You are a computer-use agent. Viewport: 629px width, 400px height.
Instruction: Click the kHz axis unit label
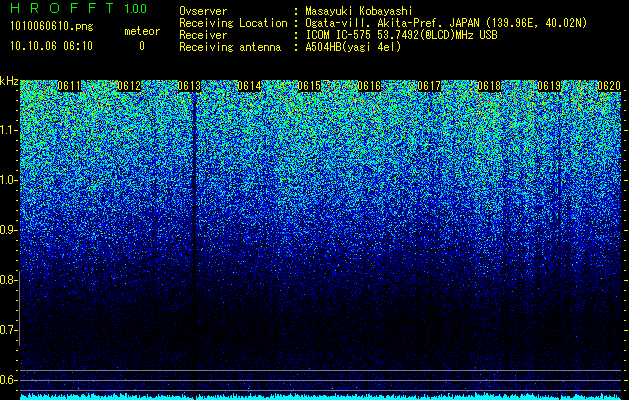pos(9,82)
